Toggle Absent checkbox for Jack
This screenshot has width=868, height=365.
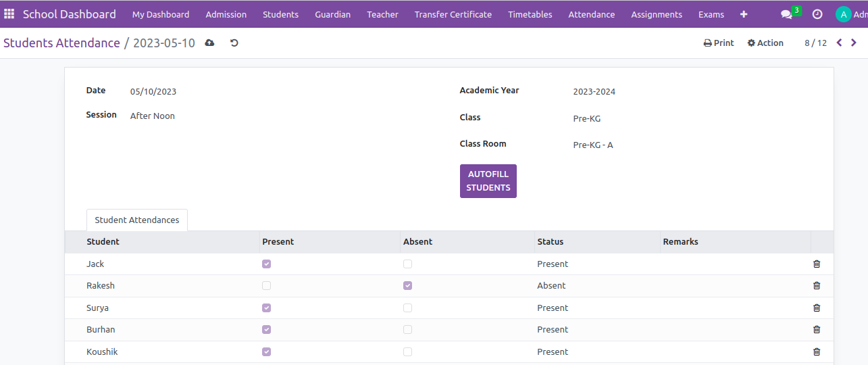coord(407,264)
